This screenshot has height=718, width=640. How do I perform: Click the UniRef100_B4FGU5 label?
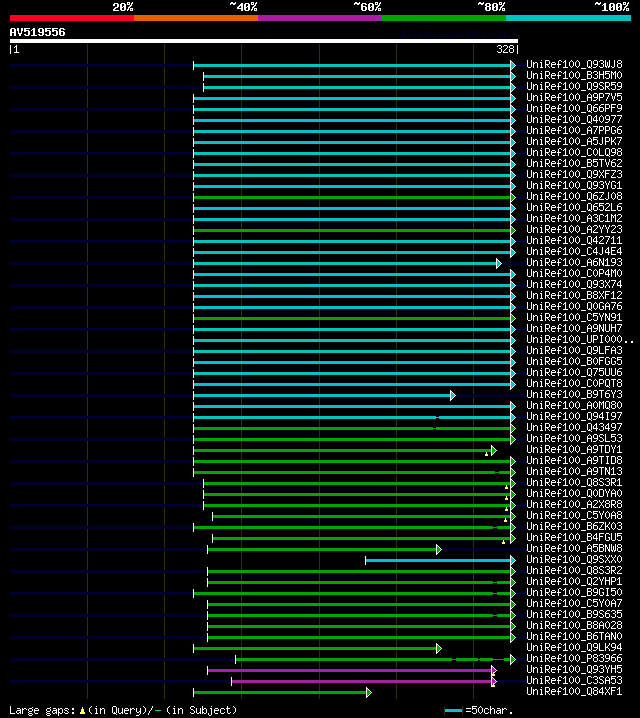click(574, 537)
